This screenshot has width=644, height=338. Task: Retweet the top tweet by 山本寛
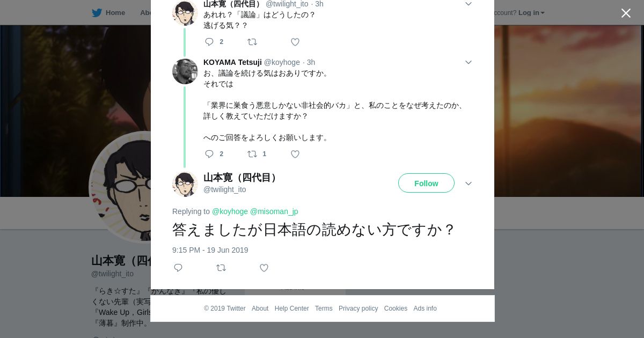[252, 42]
